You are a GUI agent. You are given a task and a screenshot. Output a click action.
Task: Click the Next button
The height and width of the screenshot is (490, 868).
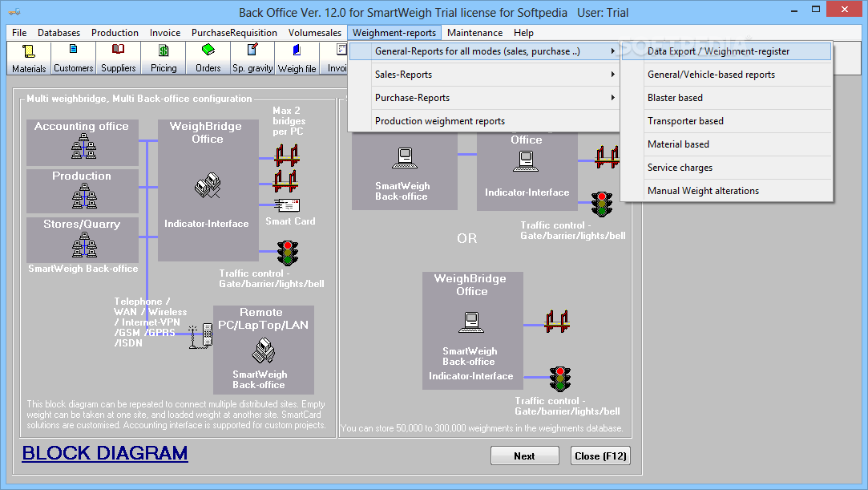pos(524,456)
